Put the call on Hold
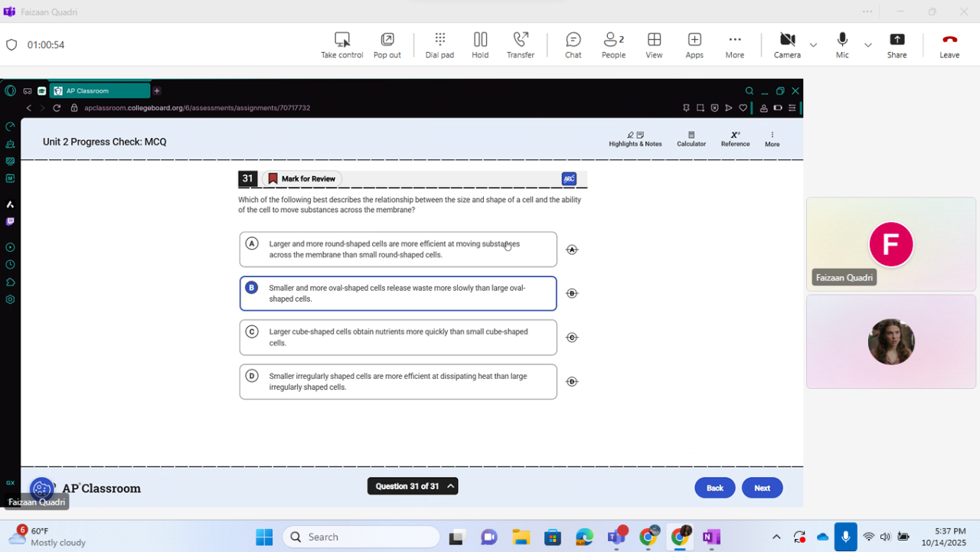 click(480, 44)
